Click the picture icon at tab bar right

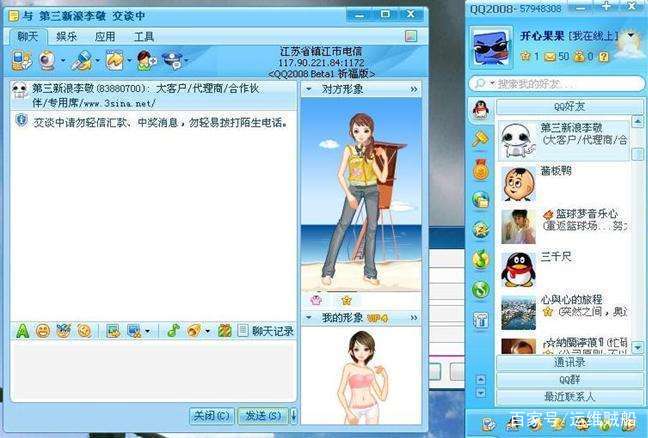(410, 36)
